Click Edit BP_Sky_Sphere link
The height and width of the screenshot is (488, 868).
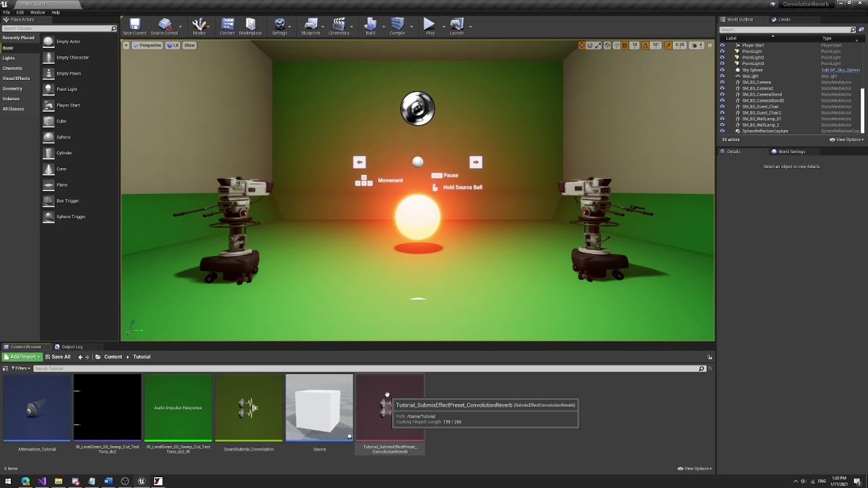coord(841,70)
